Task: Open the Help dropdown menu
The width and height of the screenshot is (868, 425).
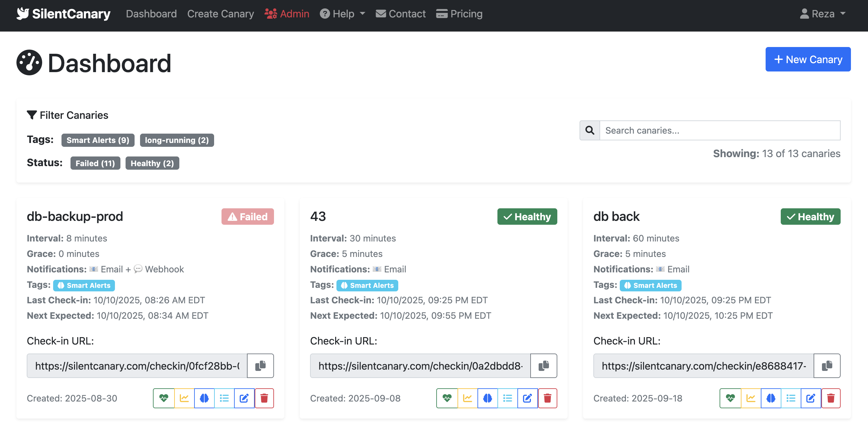Action: tap(342, 14)
